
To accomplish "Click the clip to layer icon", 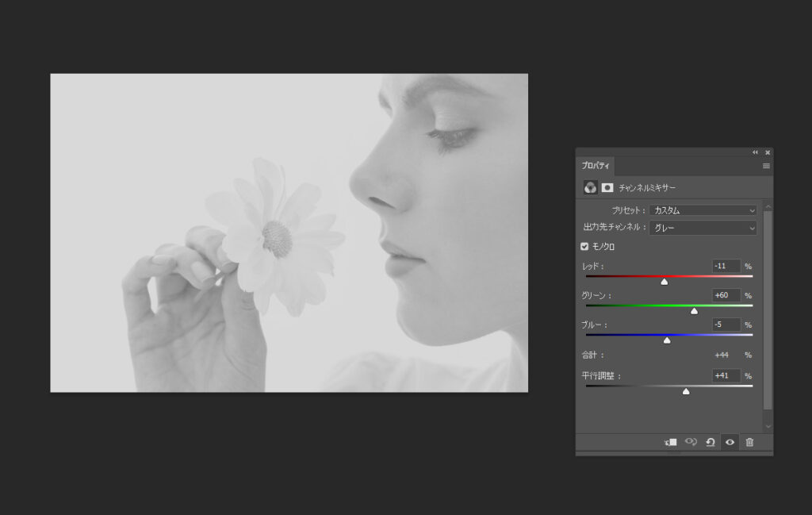I will (x=670, y=442).
